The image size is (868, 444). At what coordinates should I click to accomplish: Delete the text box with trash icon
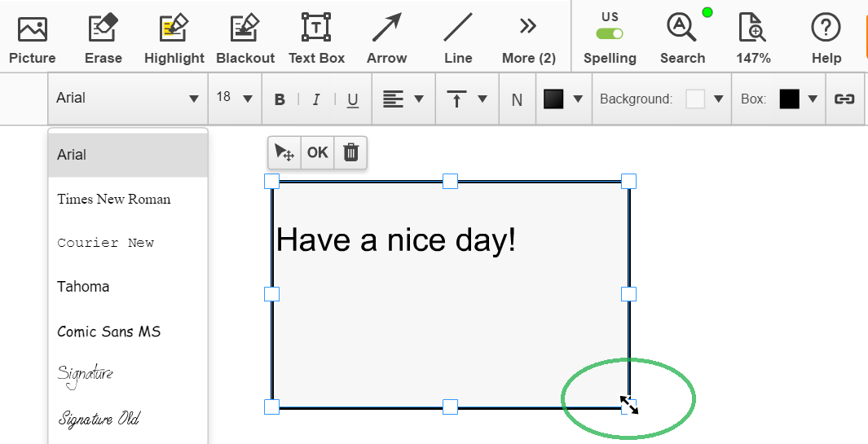351,152
